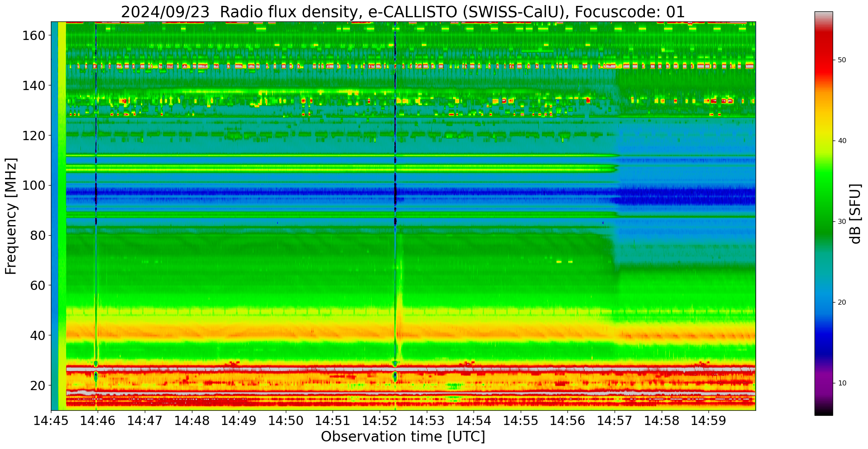Click the 14:49 time tick label
The image size is (868, 449).
[x=239, y=420]
